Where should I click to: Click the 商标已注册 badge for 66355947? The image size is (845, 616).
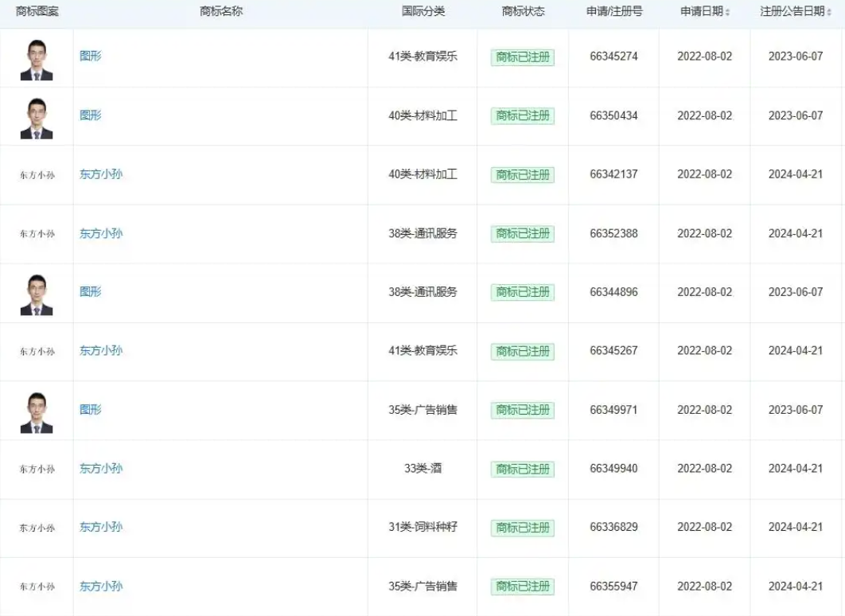[x=522, y=587]
